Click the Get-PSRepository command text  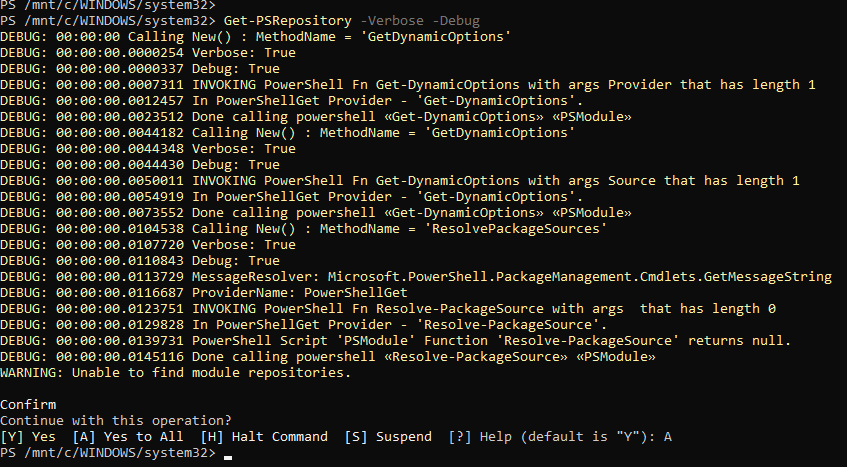point(287,21)
